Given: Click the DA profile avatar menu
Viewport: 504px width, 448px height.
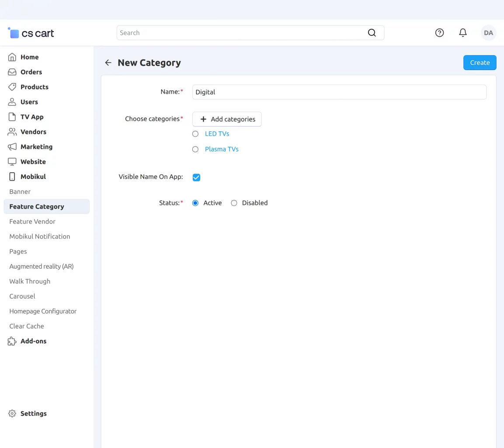Looking at the screenshot, I should (x=488, y=32).
